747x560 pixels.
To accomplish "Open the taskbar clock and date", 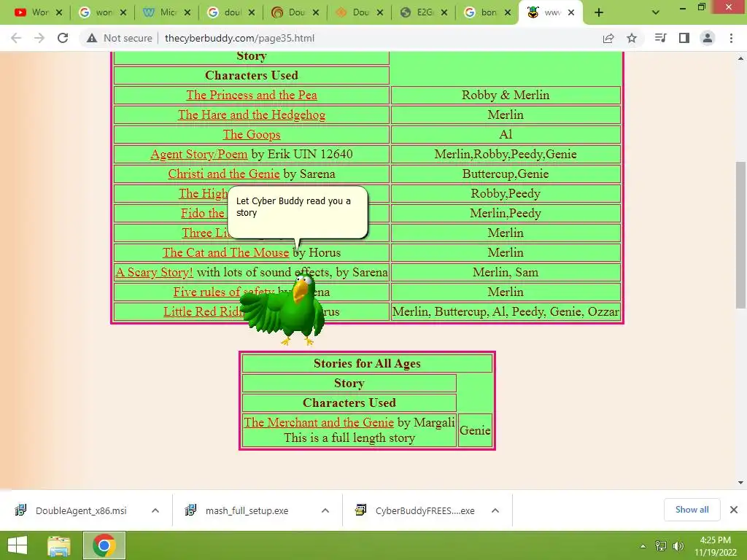I will point(715,546).
